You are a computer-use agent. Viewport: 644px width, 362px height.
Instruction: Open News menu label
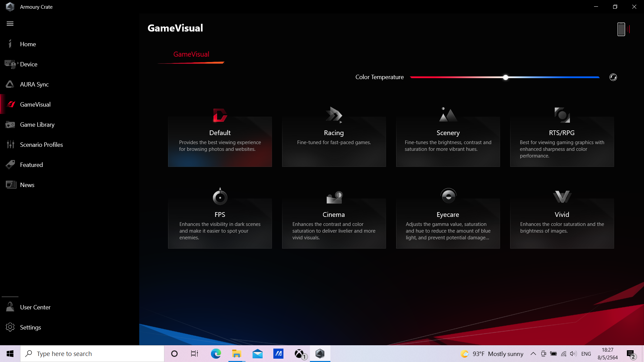coord(27,185)
